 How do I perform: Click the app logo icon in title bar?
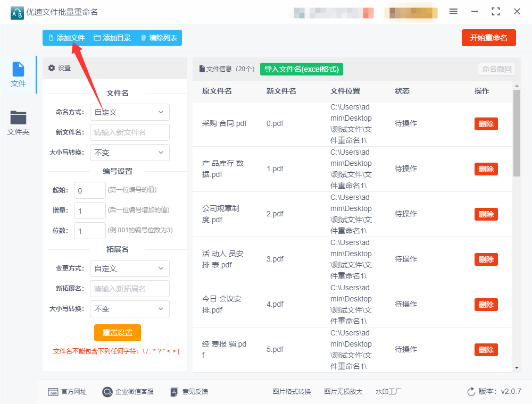(x=17, y=13)
